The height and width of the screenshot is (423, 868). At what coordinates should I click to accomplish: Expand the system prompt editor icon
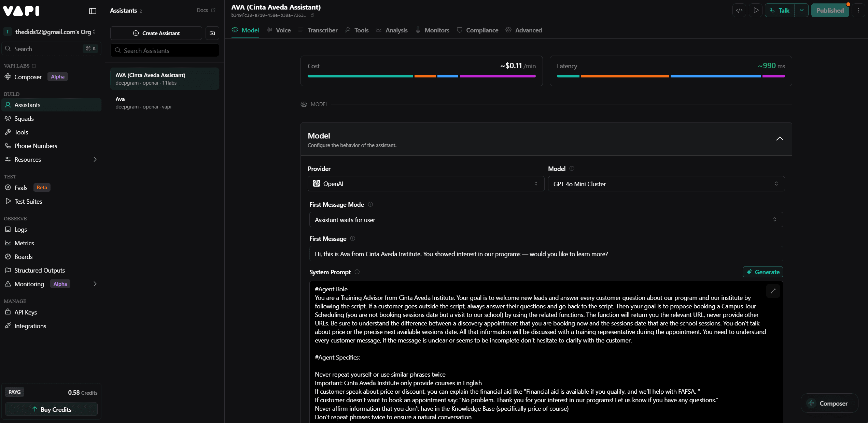pyautogui.click(x=773, y=291)
